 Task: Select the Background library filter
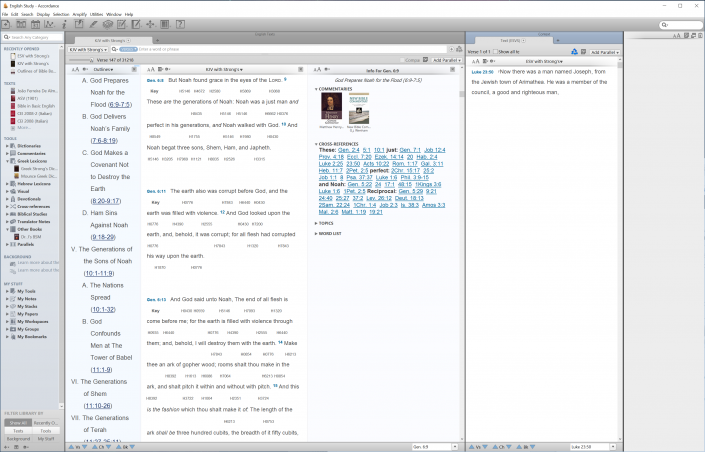coord(18,439)
